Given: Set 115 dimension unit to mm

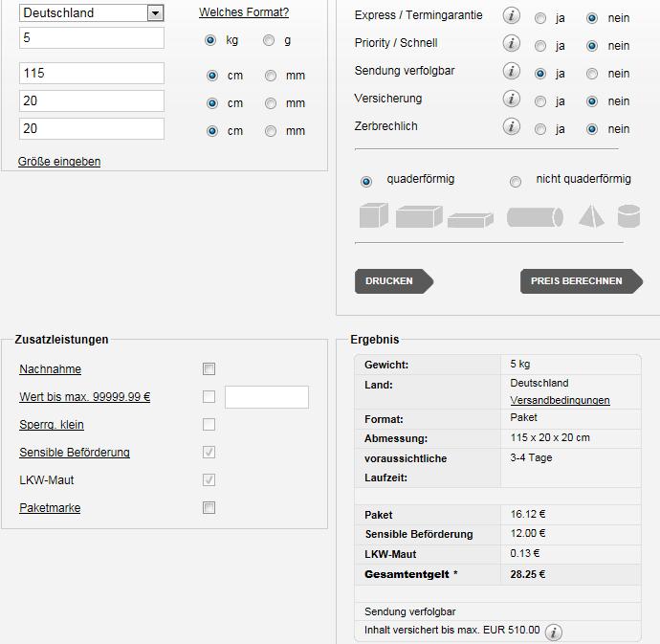Looking at the screenshot, I should 271,76.
